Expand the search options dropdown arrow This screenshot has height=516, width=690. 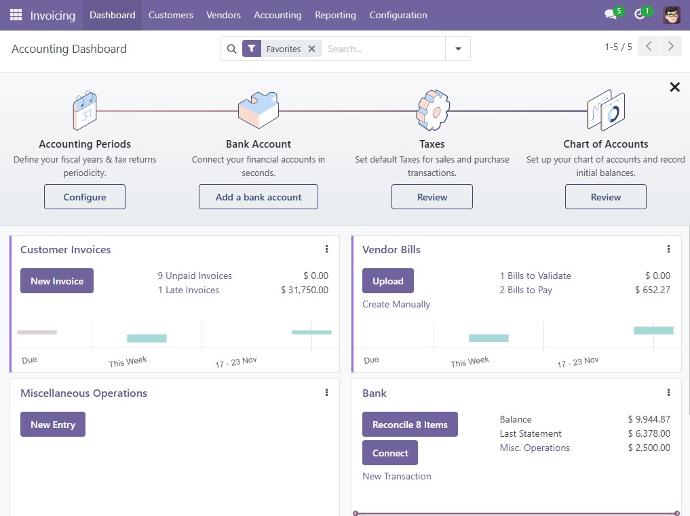coord(458,49)
